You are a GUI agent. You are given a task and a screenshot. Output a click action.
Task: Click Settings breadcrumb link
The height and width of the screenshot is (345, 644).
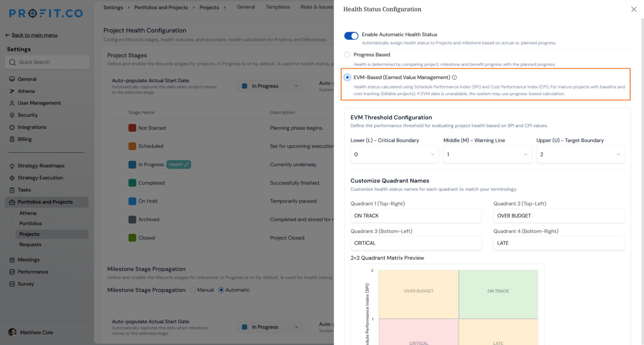point(113,7)
